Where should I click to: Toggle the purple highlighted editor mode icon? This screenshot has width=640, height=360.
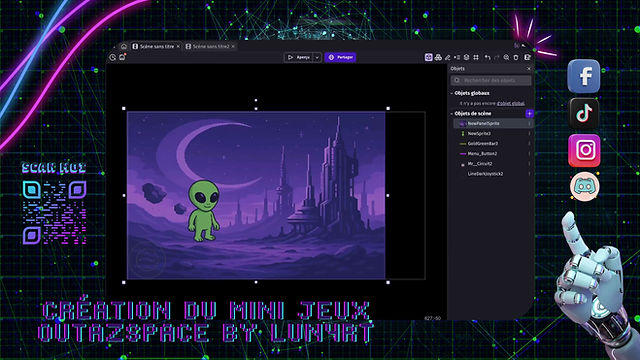pos(428,58)
